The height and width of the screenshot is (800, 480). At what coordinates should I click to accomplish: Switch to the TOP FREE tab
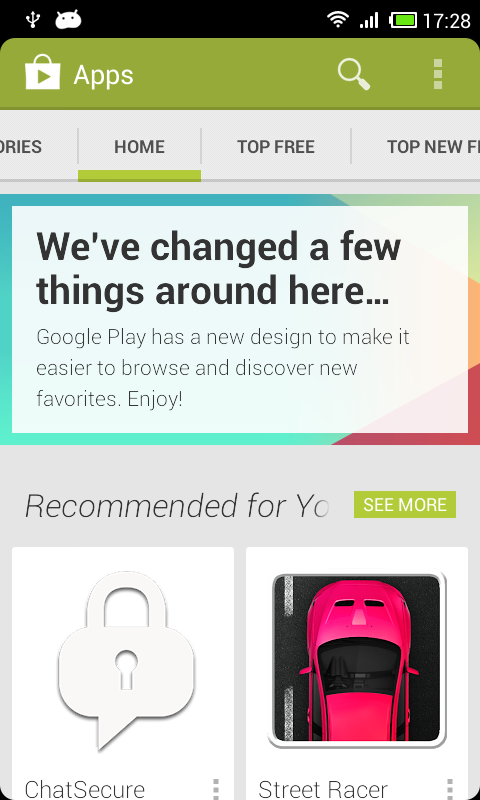click(276, 147)
